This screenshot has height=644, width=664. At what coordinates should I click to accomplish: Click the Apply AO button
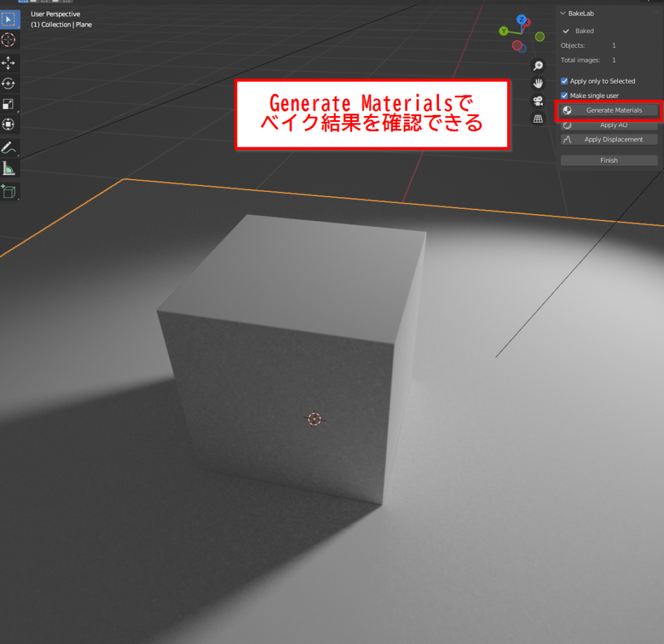coord(608,125)
